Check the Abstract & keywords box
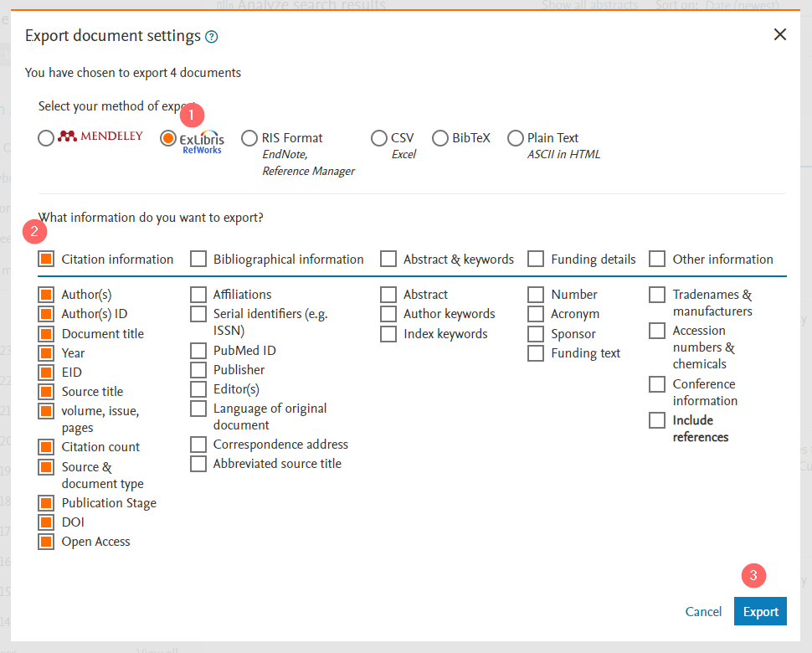 click(388, 260)
